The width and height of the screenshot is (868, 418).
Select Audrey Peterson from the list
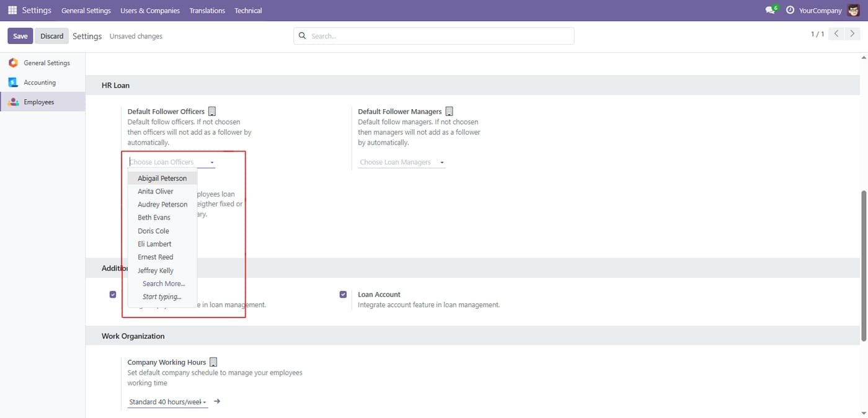[162, 204]
